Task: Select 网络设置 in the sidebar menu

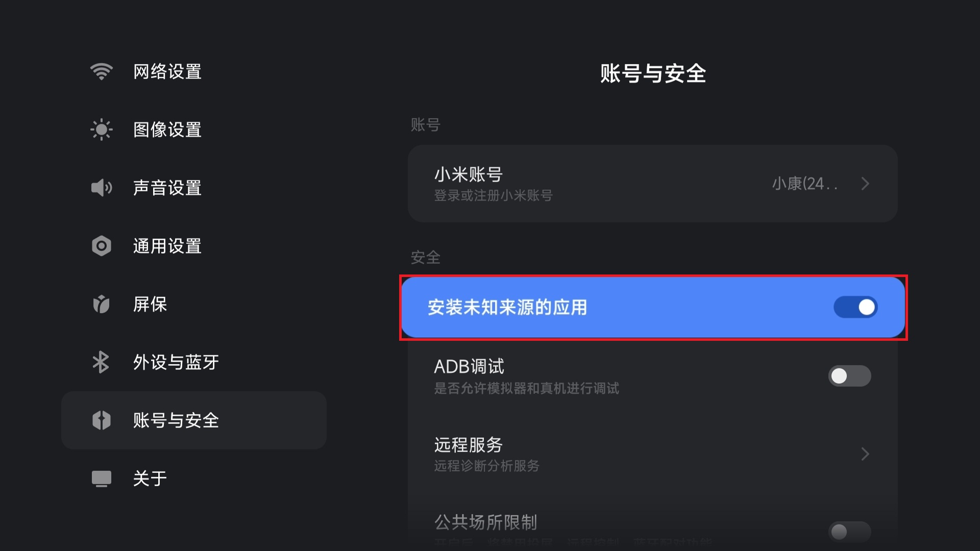Action: [x=167, y=71]
